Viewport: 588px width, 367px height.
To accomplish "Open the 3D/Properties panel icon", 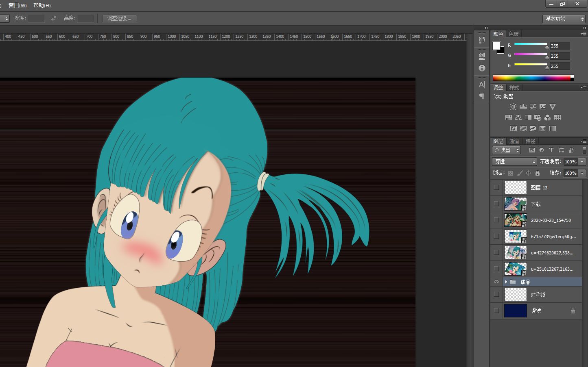I will 482,56.
